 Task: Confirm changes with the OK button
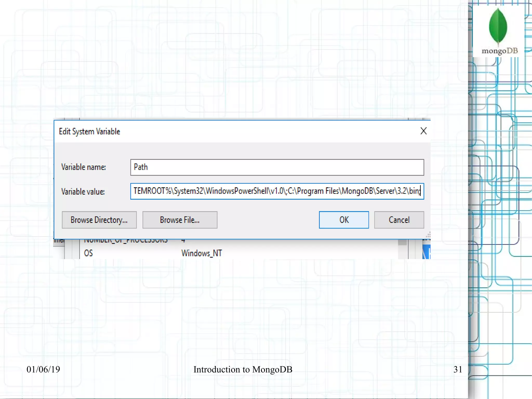click(344, 220)
